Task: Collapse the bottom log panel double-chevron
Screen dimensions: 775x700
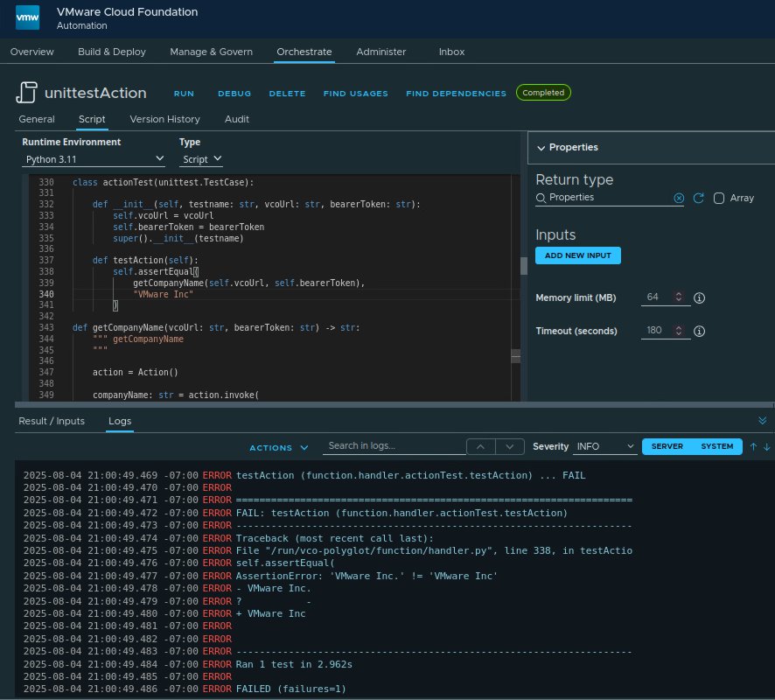Action: [762, 420]
